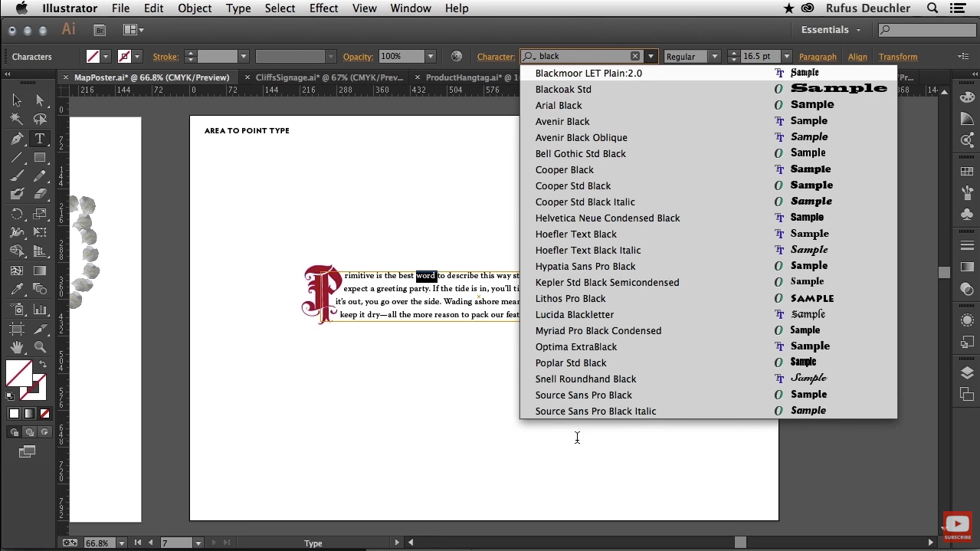
Task: Select the Direct Selection tool
Action: coord(40,100)
